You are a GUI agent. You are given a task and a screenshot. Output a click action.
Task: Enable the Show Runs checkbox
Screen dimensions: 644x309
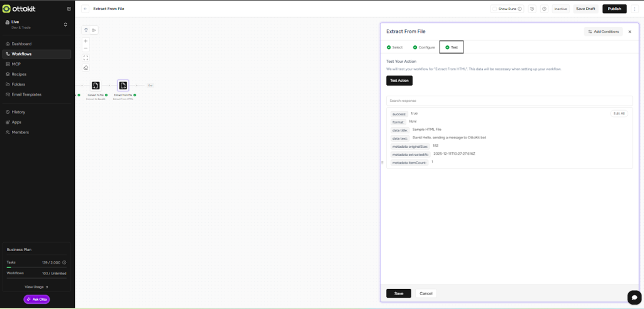click(495, 9)
